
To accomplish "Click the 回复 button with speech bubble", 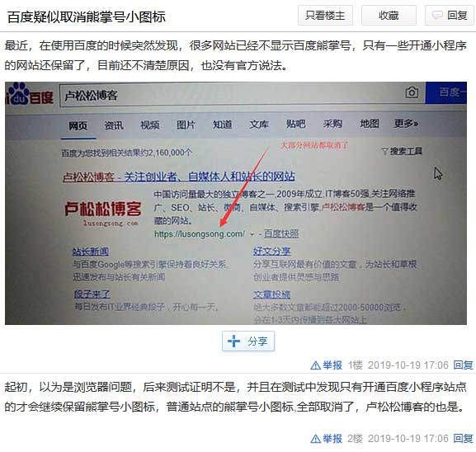I will [450, 15].
